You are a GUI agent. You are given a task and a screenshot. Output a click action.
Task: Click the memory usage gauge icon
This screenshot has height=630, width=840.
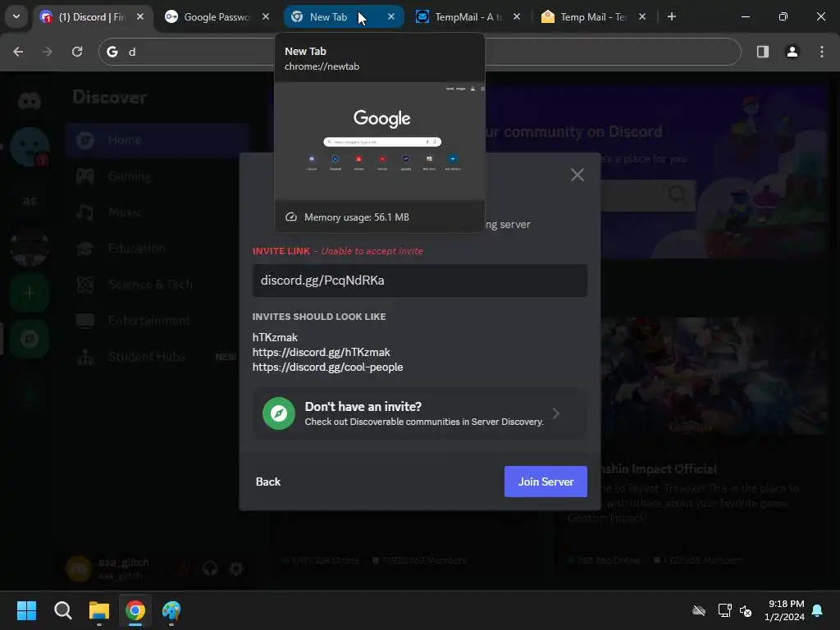pos(291,217)
